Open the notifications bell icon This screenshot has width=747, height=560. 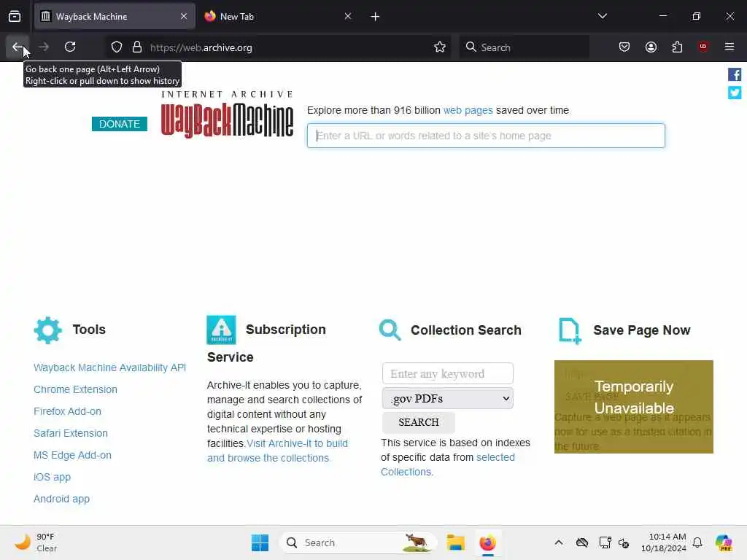click(x=697, y=542)
